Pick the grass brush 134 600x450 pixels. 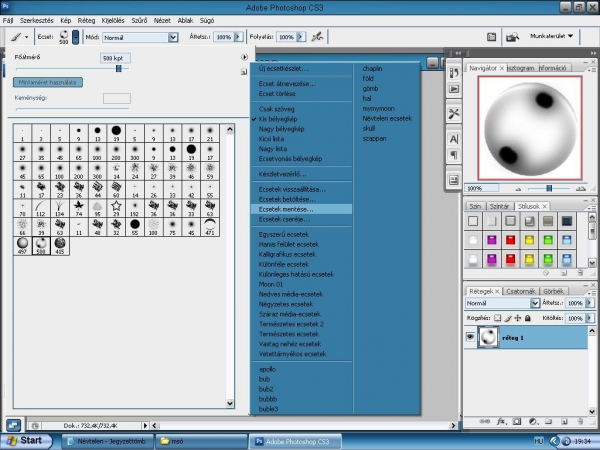click(60, 208)
